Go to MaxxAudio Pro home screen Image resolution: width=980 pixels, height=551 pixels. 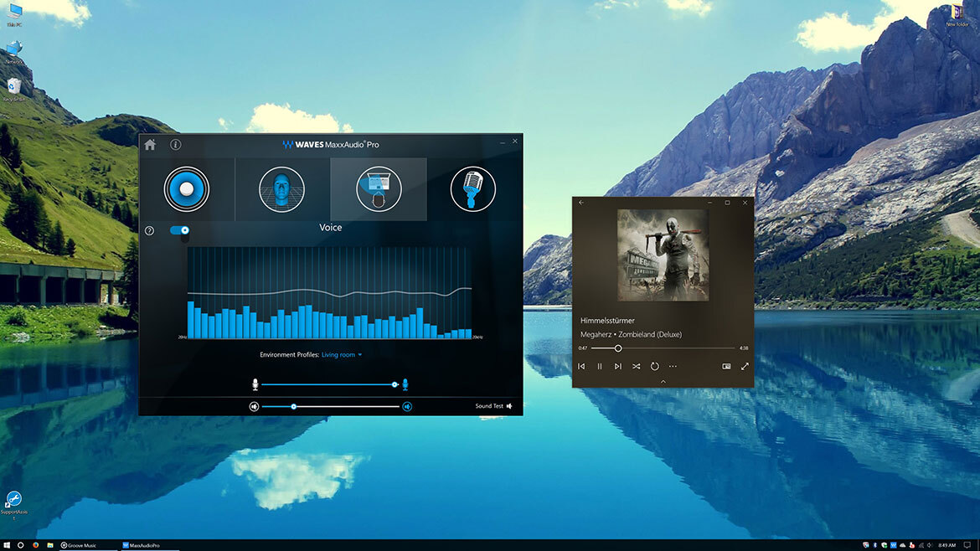(150, 145)
